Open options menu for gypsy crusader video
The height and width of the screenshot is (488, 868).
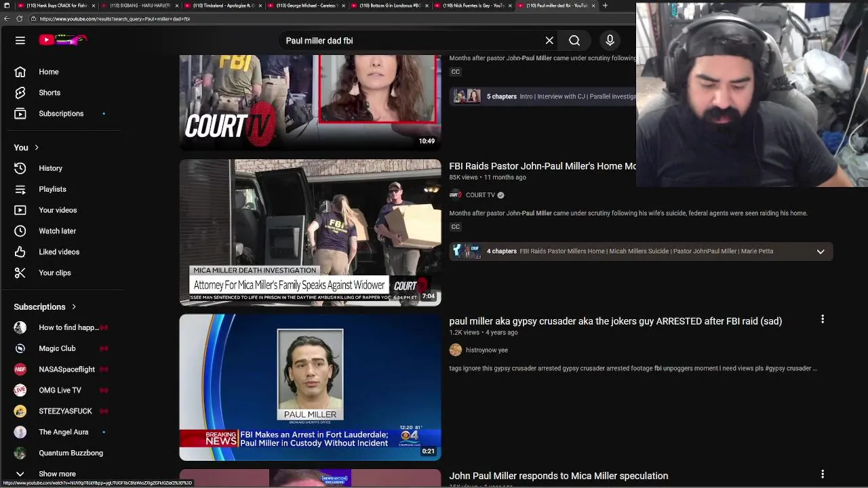pos(823,319)
